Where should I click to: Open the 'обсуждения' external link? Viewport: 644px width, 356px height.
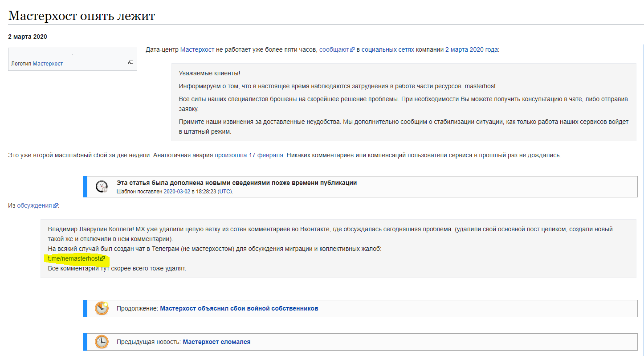click(37, 205)
